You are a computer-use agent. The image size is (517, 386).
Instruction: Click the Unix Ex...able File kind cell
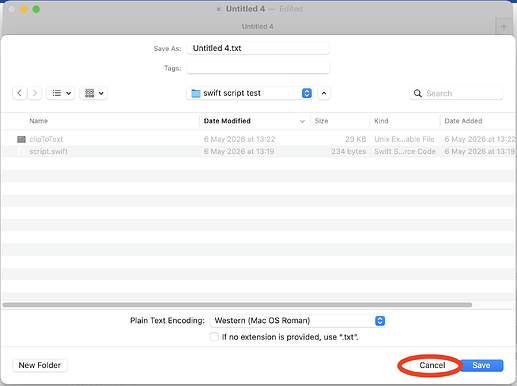pos(404,139)
